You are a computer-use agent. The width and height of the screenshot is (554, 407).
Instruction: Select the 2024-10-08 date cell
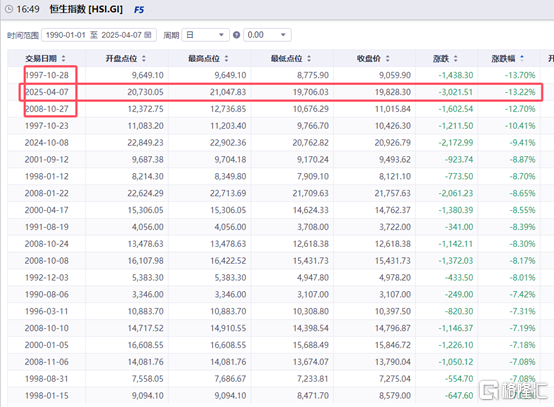click(47, 143)
